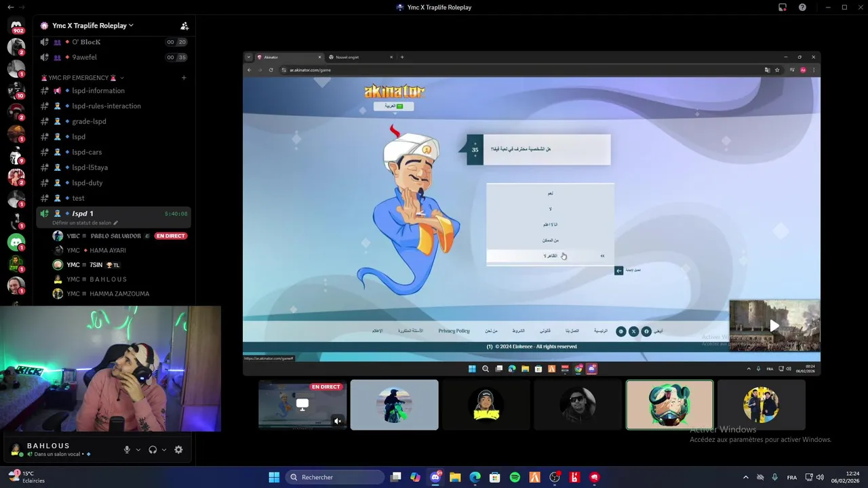Viewport: 868px width, 488px height.
Task: Open Microsoft Store from the Windows taskbar
Action: (495, 477)
